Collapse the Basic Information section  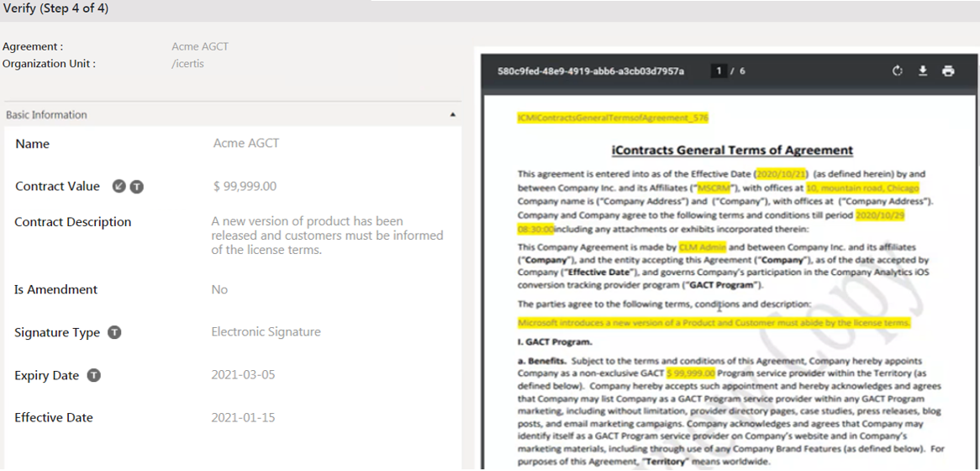(452, 115)
